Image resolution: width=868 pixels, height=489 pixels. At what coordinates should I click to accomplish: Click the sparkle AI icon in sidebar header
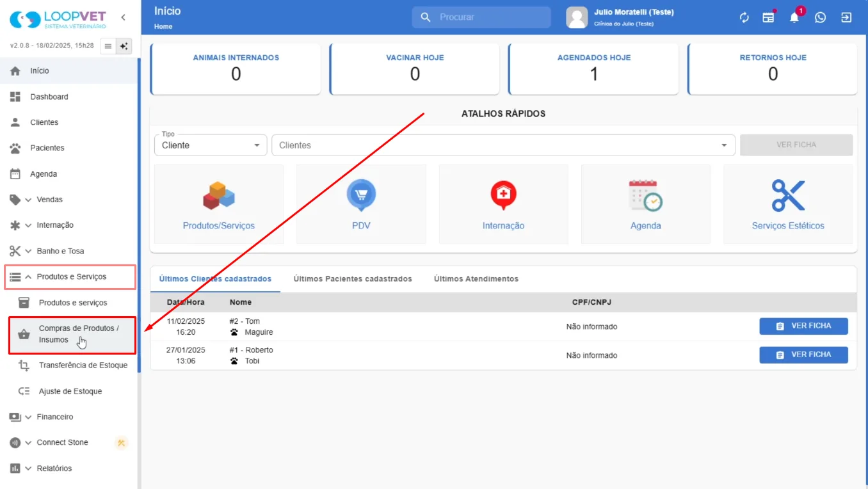tap(124, 46)
